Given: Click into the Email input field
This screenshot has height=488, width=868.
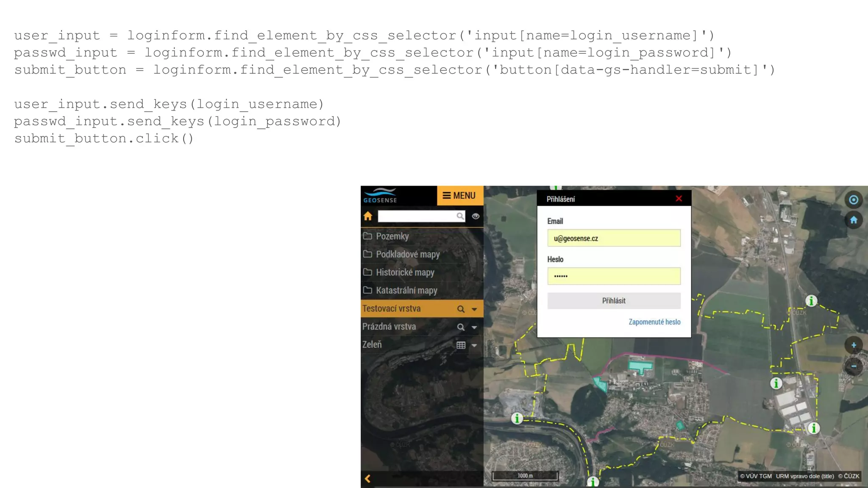Looking at the screenshot, I should 613,238.
